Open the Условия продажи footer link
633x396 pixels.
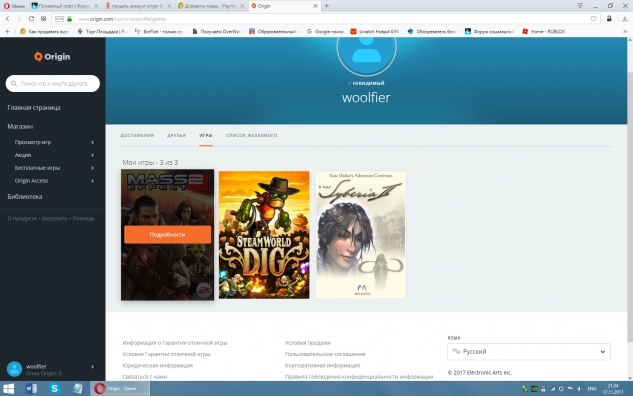[308, 343]
